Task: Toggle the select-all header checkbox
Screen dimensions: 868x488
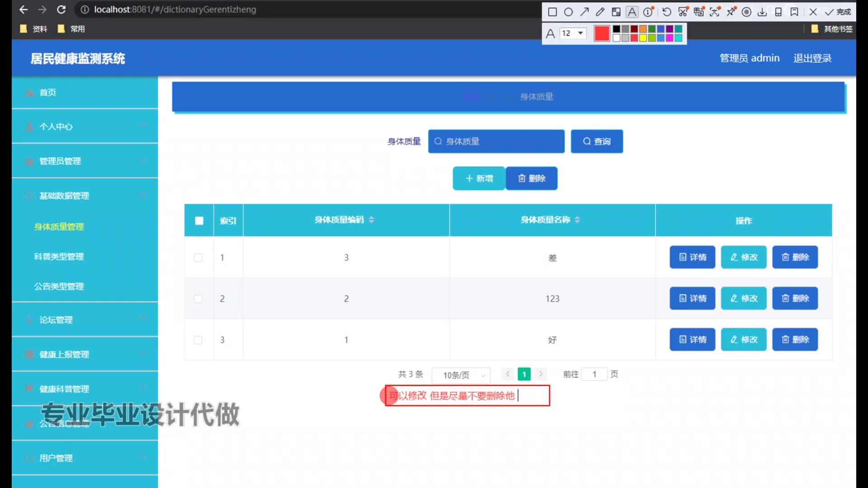Action: [x=199, y=221]
